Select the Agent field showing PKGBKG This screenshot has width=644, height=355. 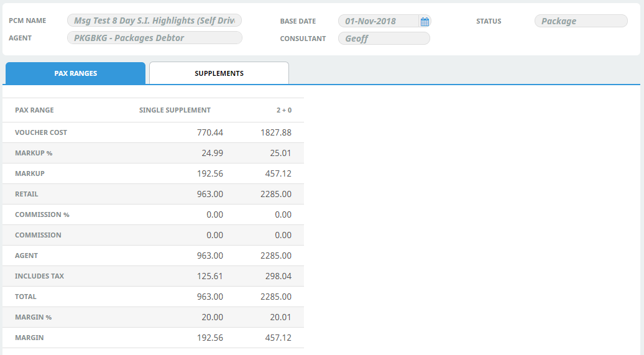(x=154, y=38)
